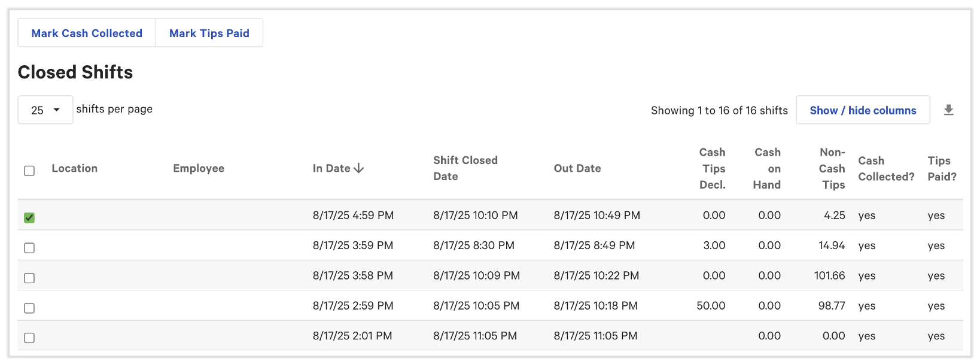Image resolution: width=980 pixels, height=364 pixels.
Task: Expand the dropdown arrow beside 25
Action: [x=57, y=110]
